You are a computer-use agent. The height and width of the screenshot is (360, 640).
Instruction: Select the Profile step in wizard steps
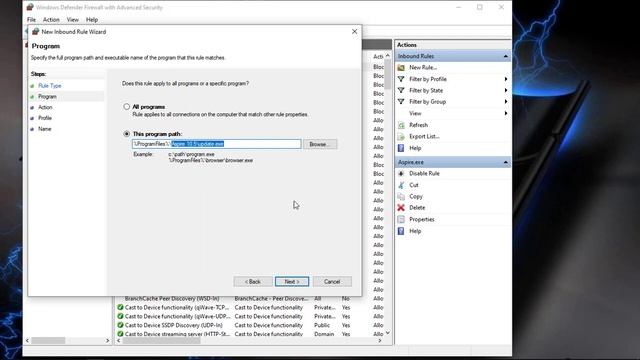click(x=45, y=118)
